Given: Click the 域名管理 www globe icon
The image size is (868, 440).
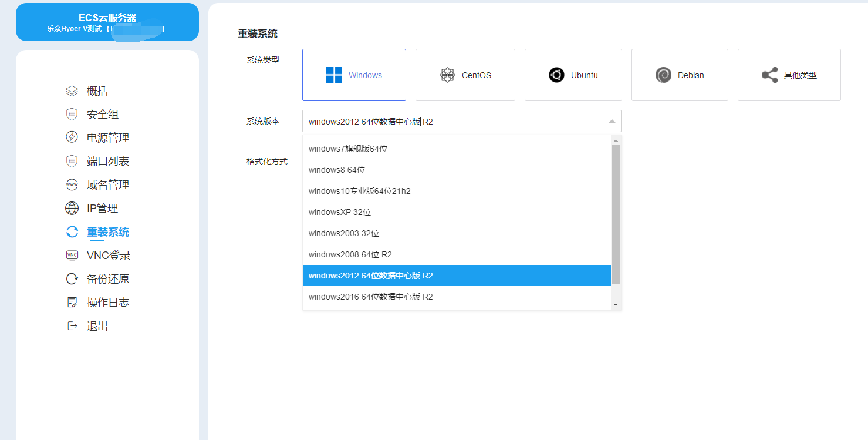Looking at the screenshot, I should pyautogui.click(x=72, y=184).
